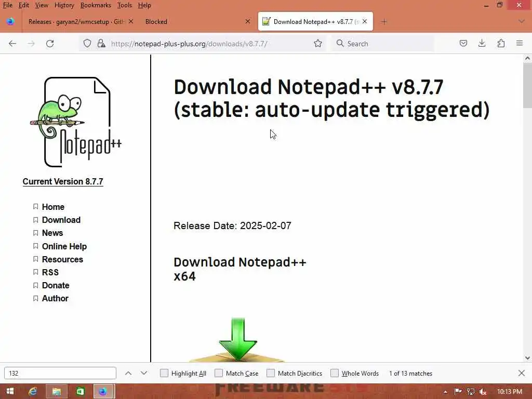Click scrollbar up arrow

pos(527,58)
